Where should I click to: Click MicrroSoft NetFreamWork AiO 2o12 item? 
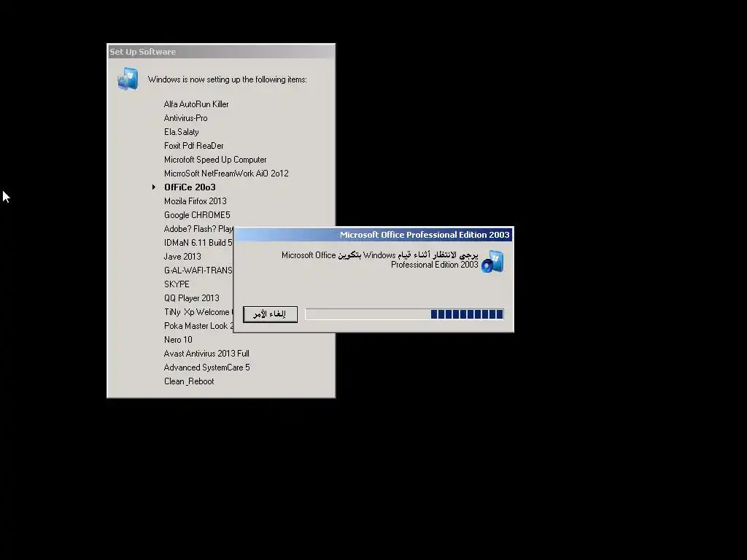point(226,174)
